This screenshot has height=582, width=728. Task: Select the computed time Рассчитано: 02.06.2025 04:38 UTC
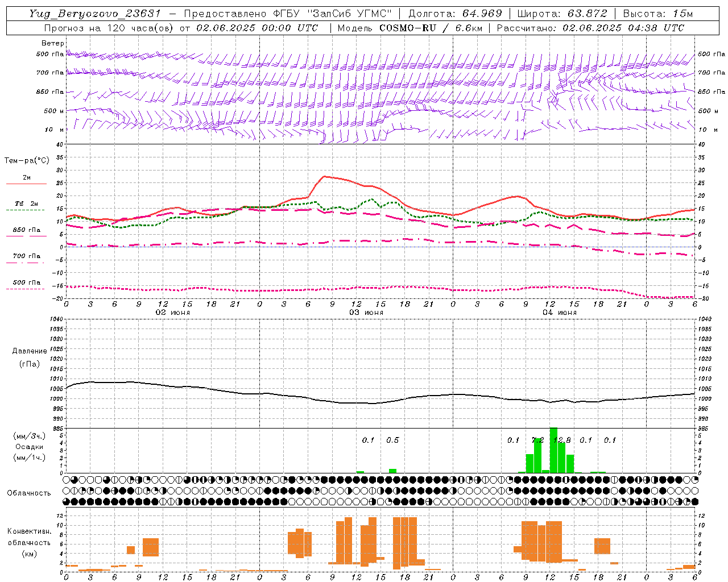[x=590, y=28]
